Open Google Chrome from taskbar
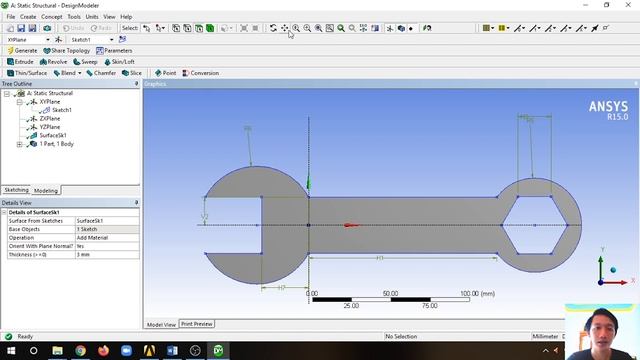 pos(80,351)
